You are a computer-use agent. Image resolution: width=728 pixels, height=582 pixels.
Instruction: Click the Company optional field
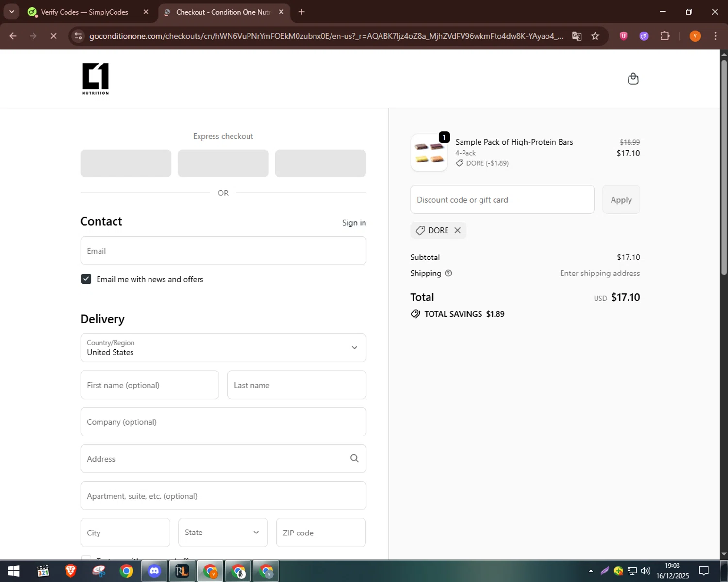click(x=223, y=422)
